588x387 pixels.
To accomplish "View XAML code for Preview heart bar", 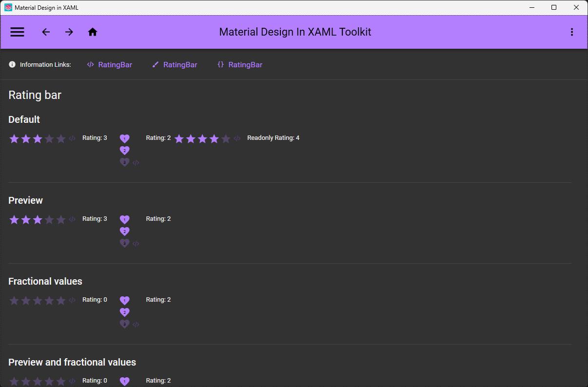I will [136, 244].
